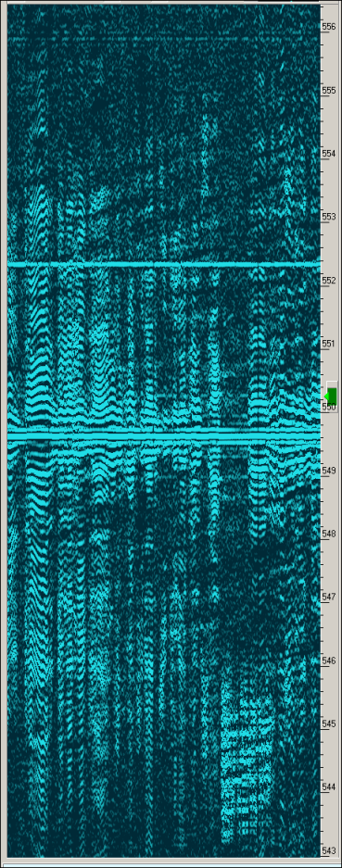Screen dimensions: 342x868
Task: Click the 544 frequency scale label
Action: (x=329, y=786)
